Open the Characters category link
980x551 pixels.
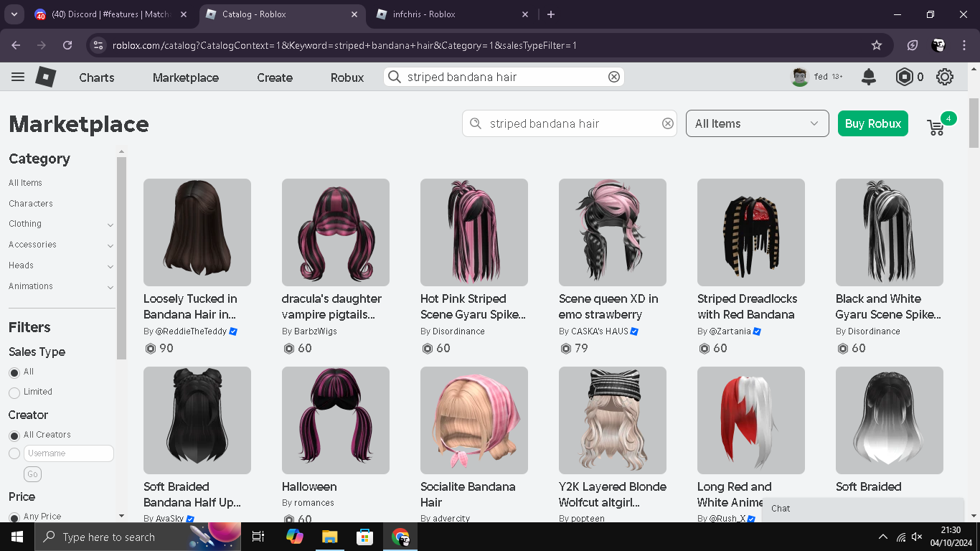tap(31, 204)
